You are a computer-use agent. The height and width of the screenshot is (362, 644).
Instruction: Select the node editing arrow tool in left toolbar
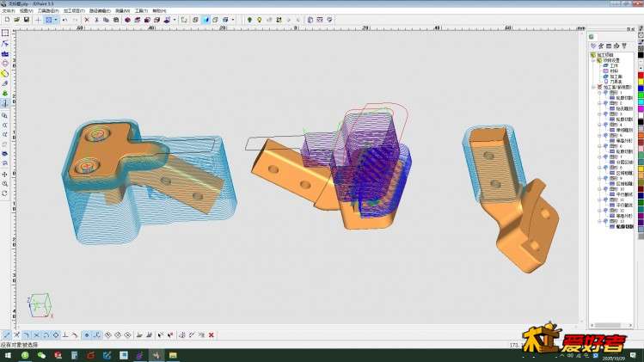point(5,43)
